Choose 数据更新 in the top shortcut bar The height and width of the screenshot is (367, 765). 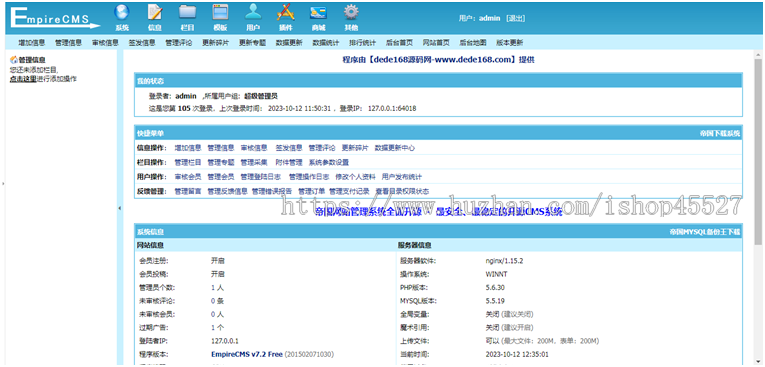289,42
